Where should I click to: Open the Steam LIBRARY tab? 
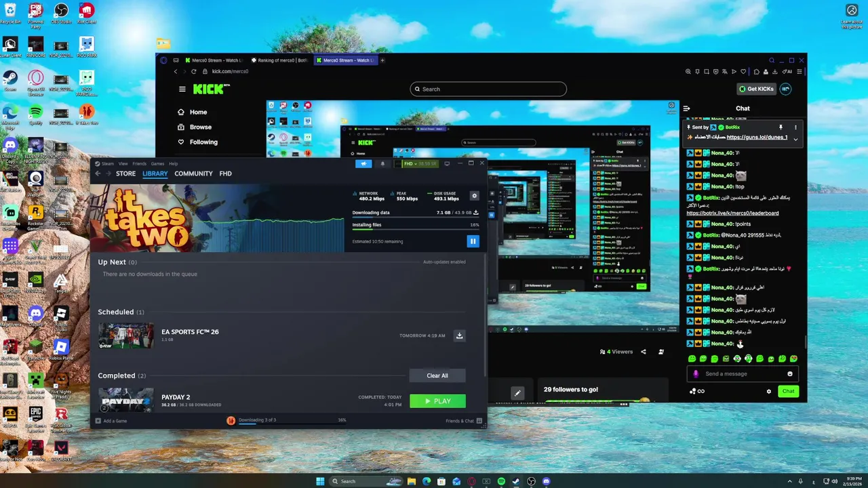click(155, 174)
